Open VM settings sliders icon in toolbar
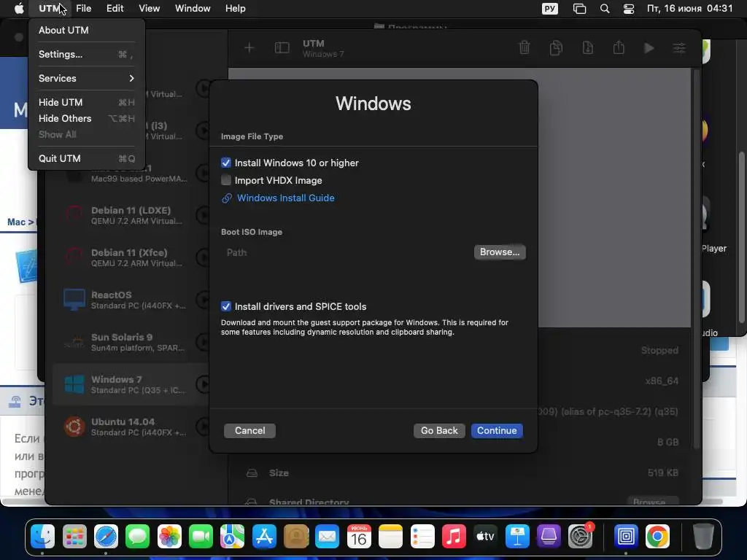The height and width of the screenshot is (560, 747). (x=679, y=47)
